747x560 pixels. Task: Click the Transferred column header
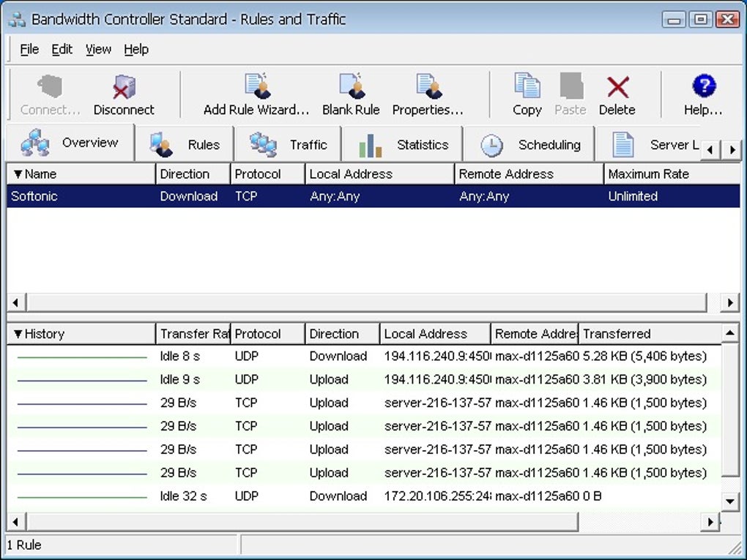click(648, 334)
